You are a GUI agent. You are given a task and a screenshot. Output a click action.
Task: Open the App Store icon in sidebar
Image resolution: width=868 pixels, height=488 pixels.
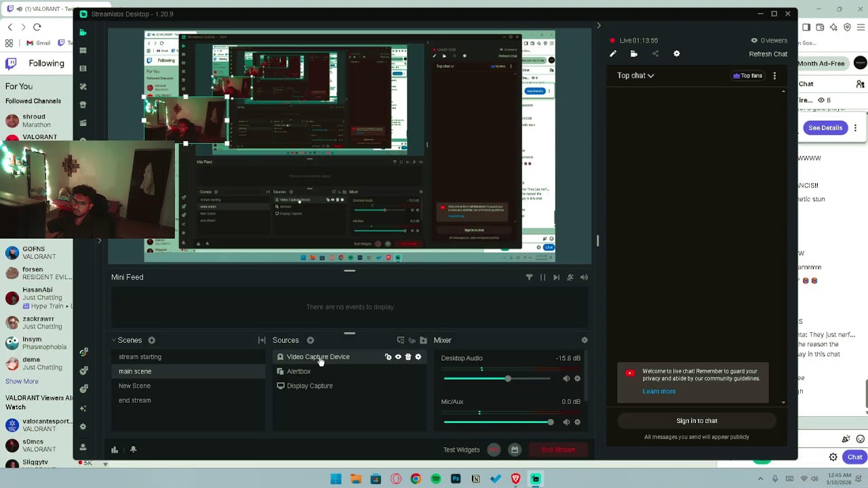83,105
